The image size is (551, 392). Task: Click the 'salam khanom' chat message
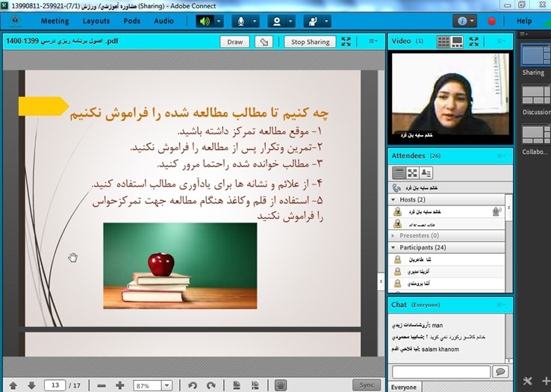[440, 349]
